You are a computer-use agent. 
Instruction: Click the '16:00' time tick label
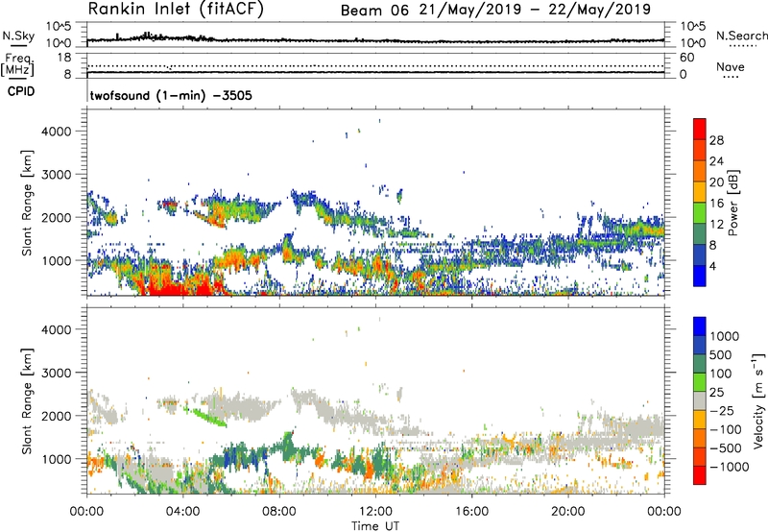(471, 512)
